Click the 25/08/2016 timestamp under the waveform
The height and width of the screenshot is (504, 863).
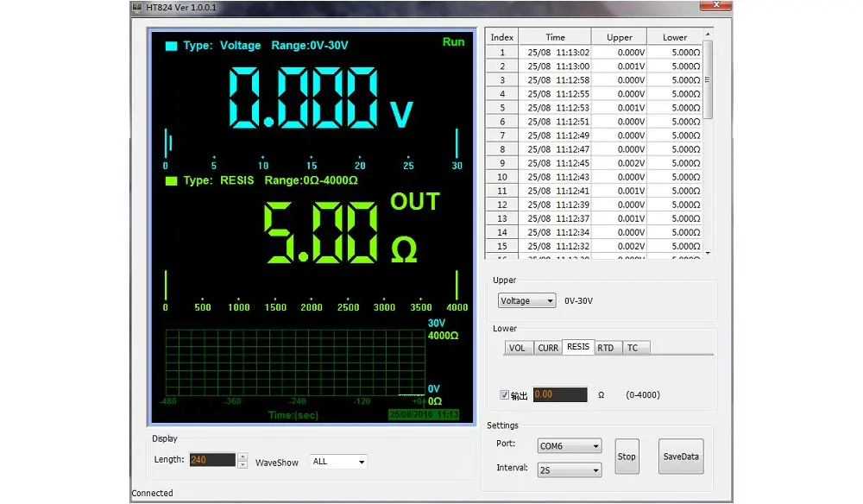(x=423, y=414)
